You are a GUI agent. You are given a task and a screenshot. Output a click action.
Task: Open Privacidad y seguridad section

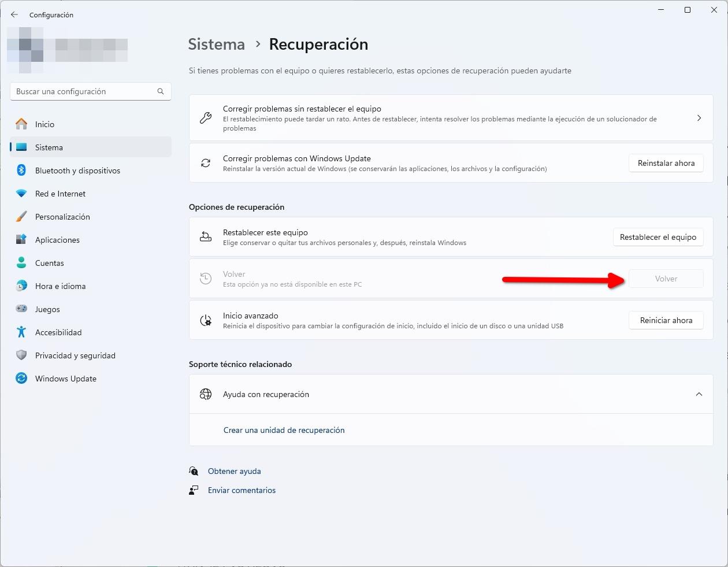75,355
